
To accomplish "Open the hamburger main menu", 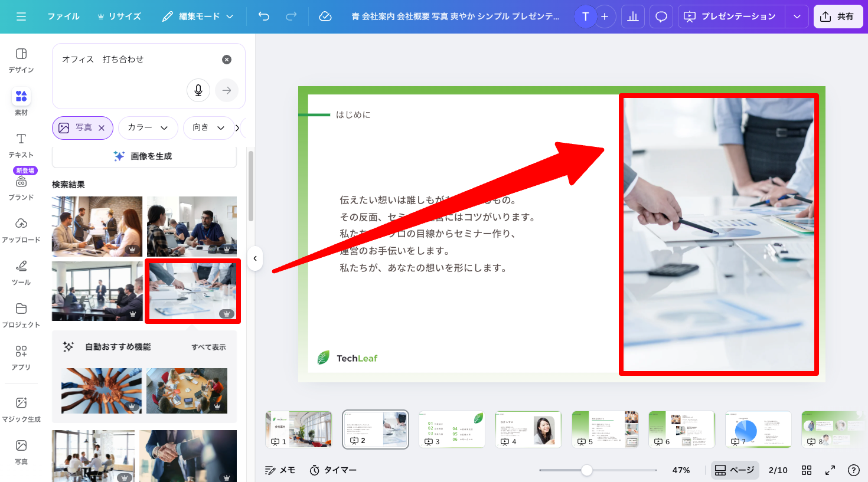I will [21, 17].
